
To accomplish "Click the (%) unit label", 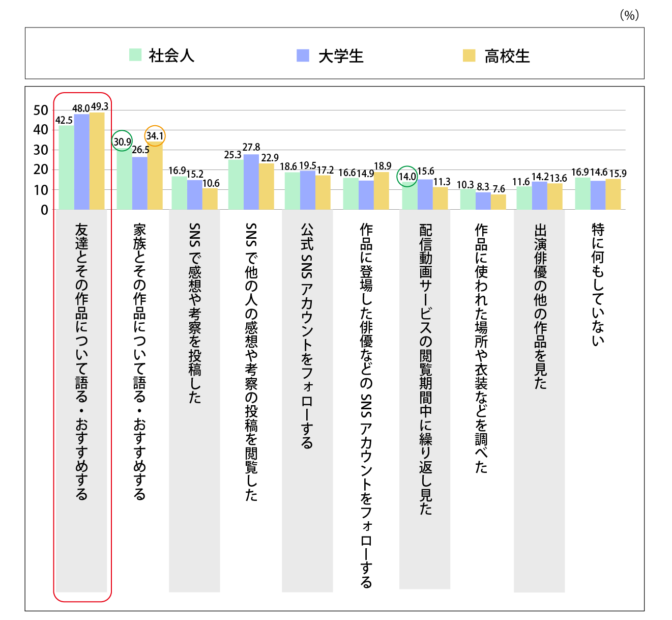I will (629, 16).
